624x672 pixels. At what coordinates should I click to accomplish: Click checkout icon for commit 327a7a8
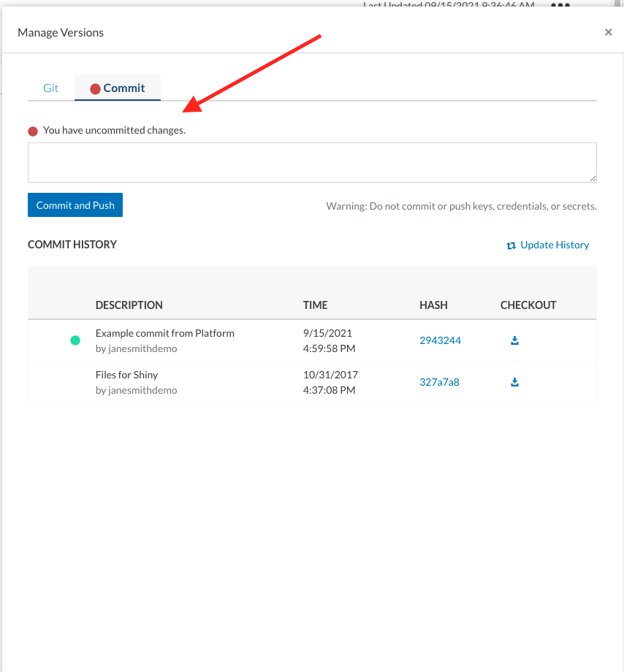click(x=514, y=382)
